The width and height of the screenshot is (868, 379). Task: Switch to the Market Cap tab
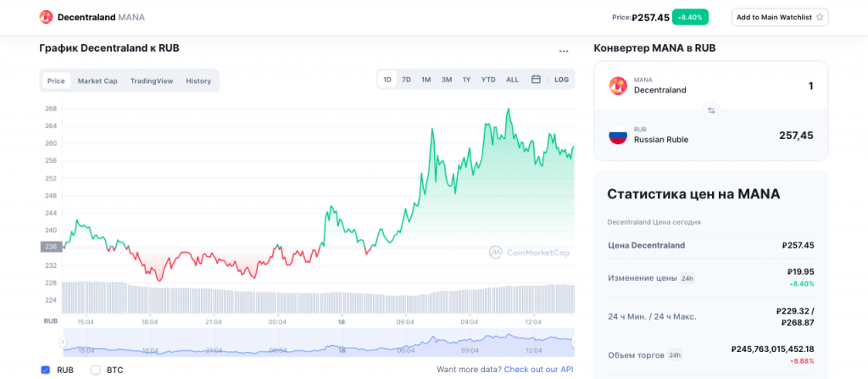97,81
